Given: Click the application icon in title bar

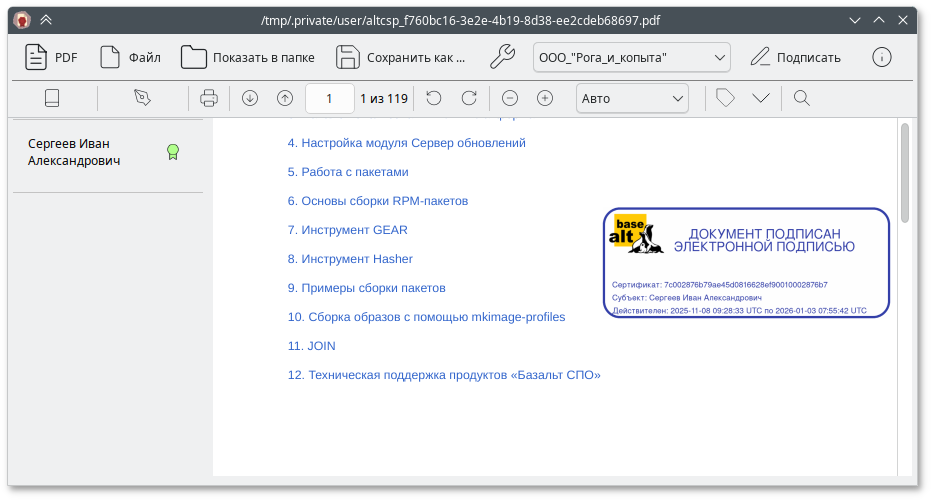Looking at the screenshot, I should tap(22, 21).
